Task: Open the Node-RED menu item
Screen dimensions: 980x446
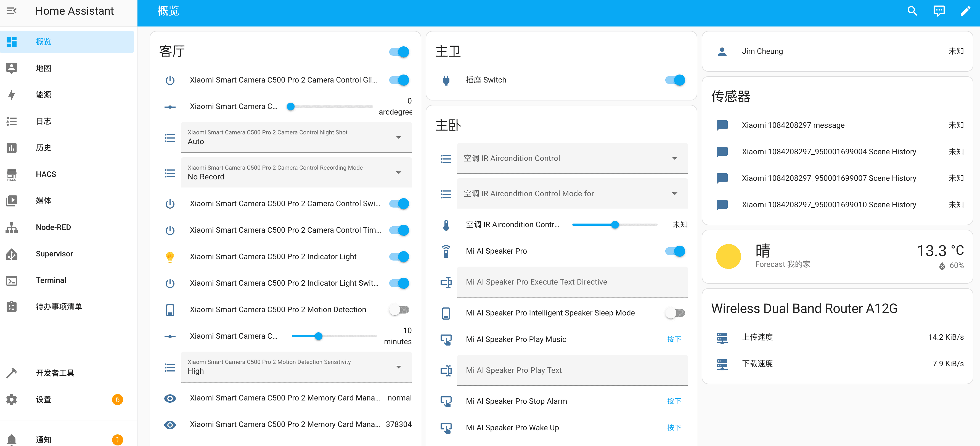Action: point(67,227)
